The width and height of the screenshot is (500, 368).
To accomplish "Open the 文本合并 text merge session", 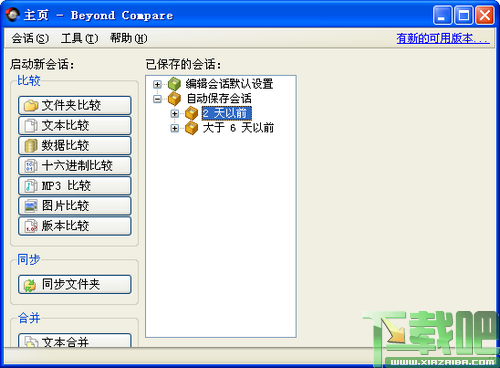I will pyautogui.click(x=75, y=341).
